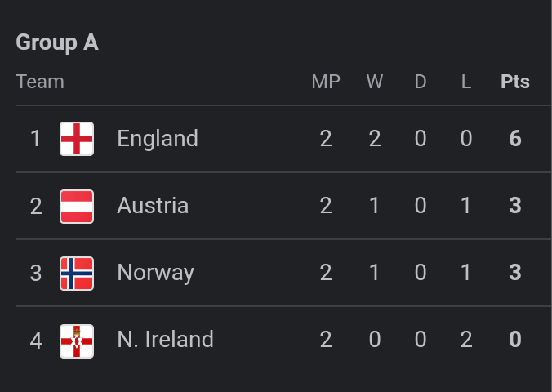Click England's 6 points value
The width and height of the screenshot is (552, 392).
[x=514, y=139]
